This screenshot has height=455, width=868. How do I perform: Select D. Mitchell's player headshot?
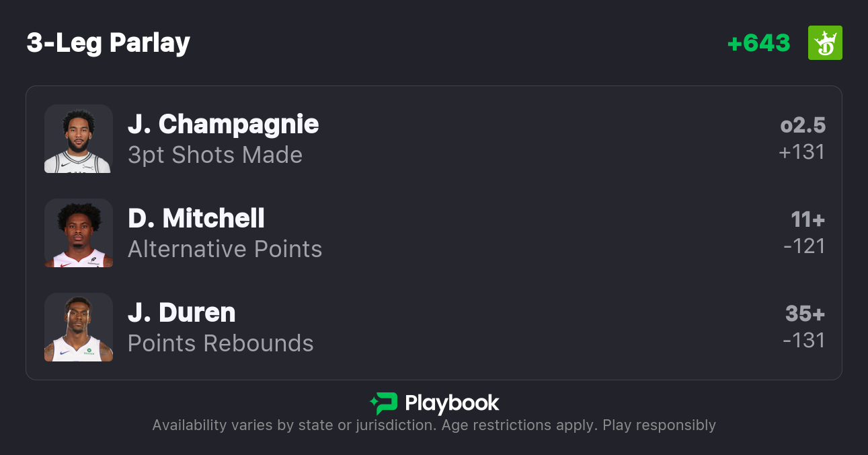[79, 233]
